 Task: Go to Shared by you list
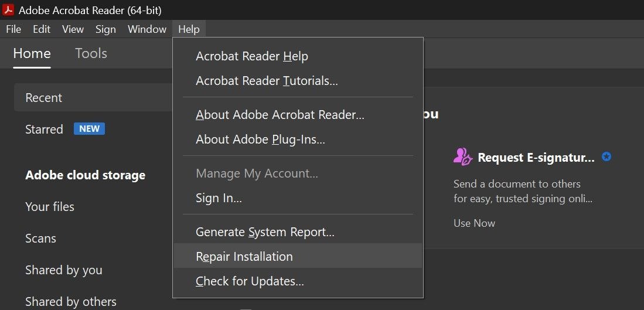pos(64,270)
